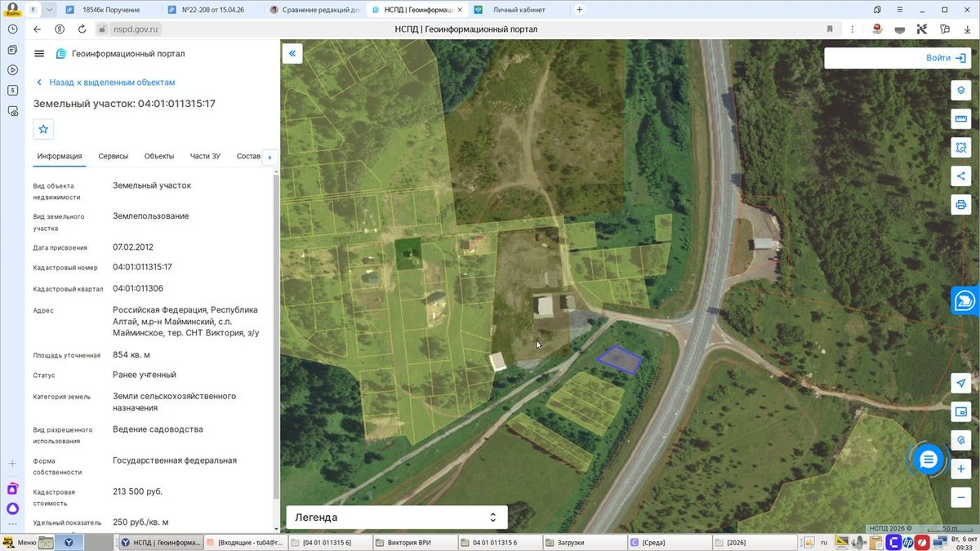Open the Части ЗУ tab
Image resolution: width=980 pixels, height=551 pixels.
pos(205,156)
